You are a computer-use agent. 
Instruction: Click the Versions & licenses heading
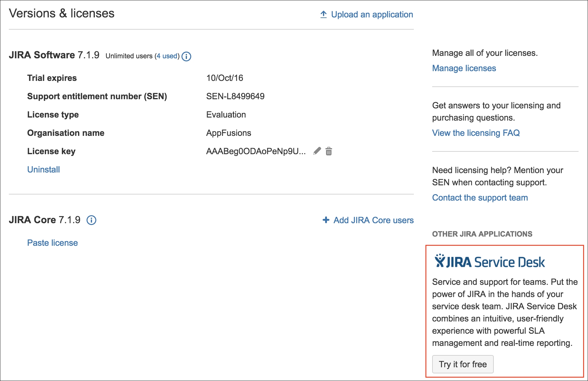click(62, 13)
